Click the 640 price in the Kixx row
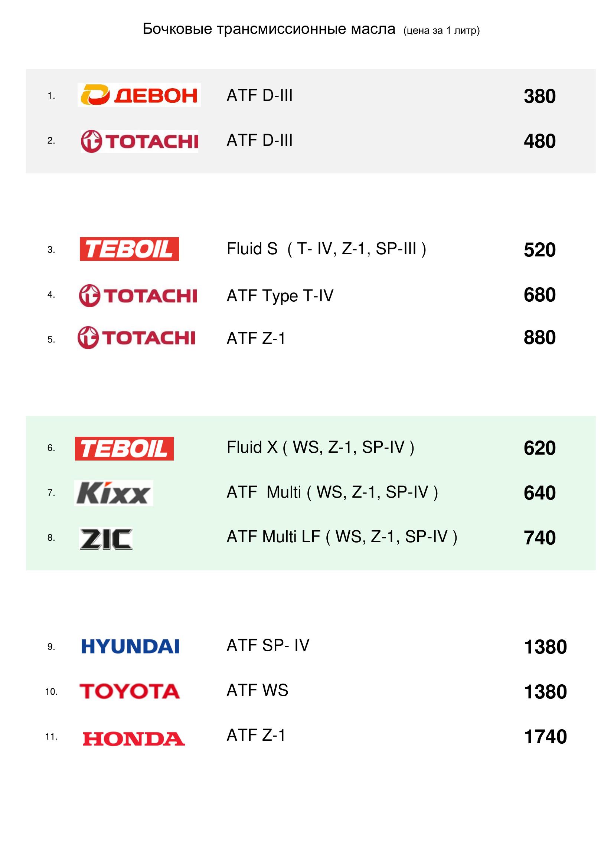 pyautogui.click(x=539, y=493)
